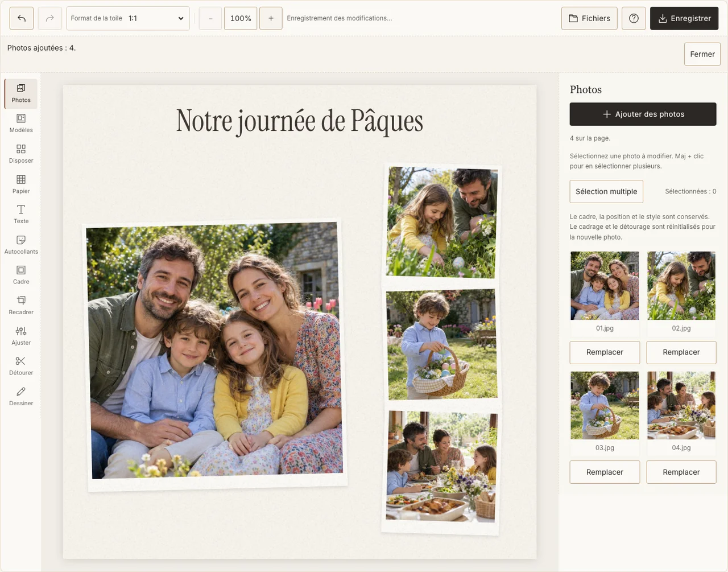Select the title text Notre journée de Pâques
Image resolution: width=728 pixels, height=572 pixels.
click(x=300, y=121)
